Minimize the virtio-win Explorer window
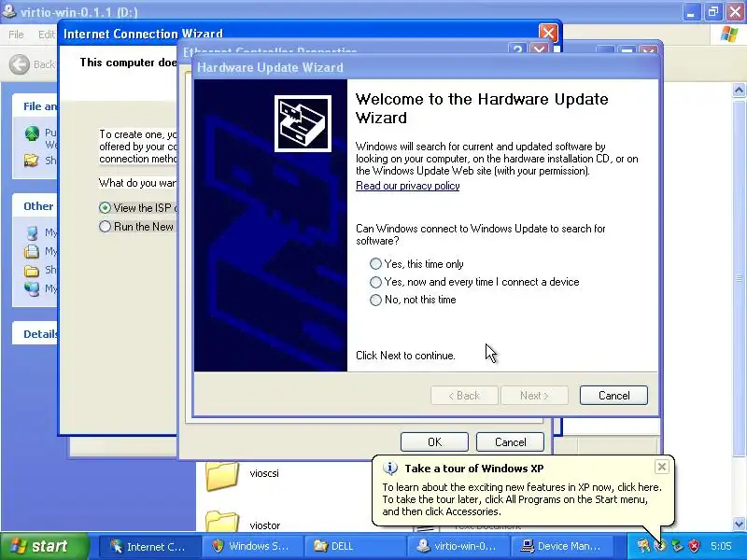Viewport: 747px width, 560px height. coord(691,12)
